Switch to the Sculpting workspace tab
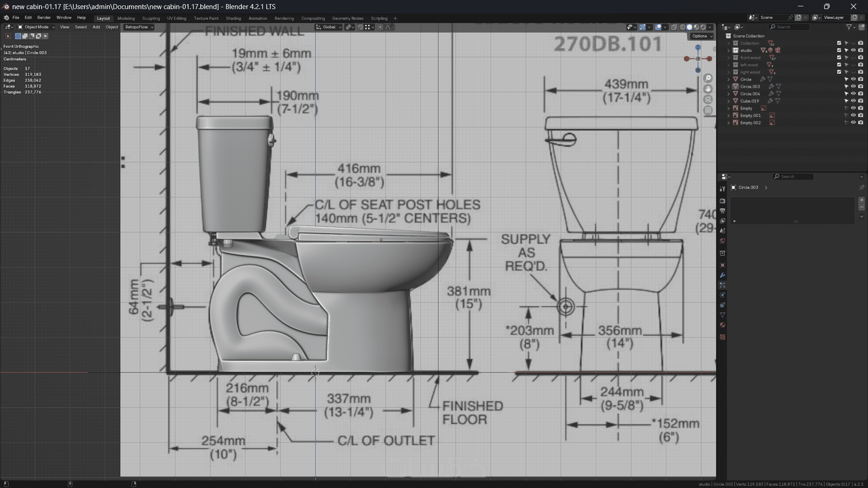The image size is (868, 488). click(x=151, y=19)
